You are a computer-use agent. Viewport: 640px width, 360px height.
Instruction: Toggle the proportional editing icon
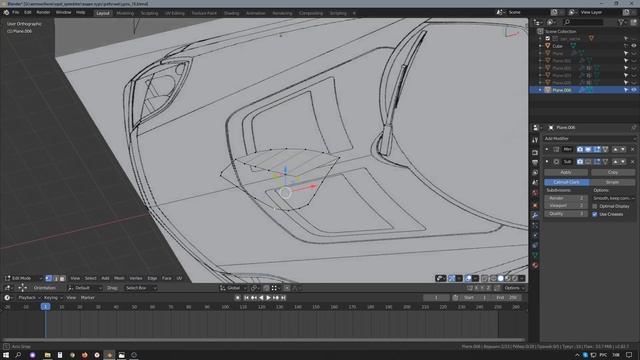click(287, 288)
